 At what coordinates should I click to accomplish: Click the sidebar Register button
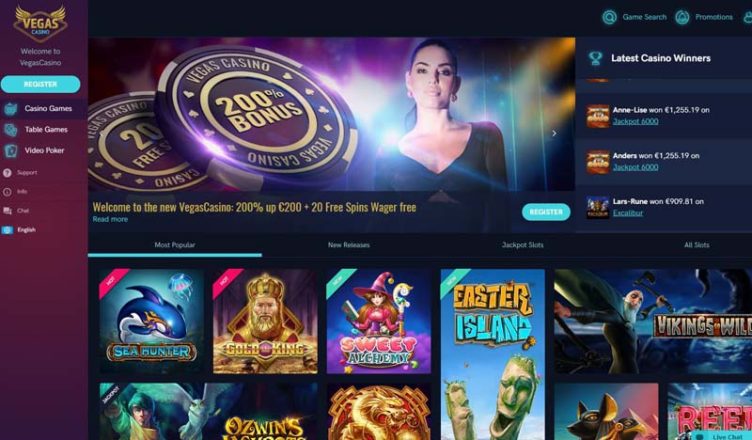40,84
